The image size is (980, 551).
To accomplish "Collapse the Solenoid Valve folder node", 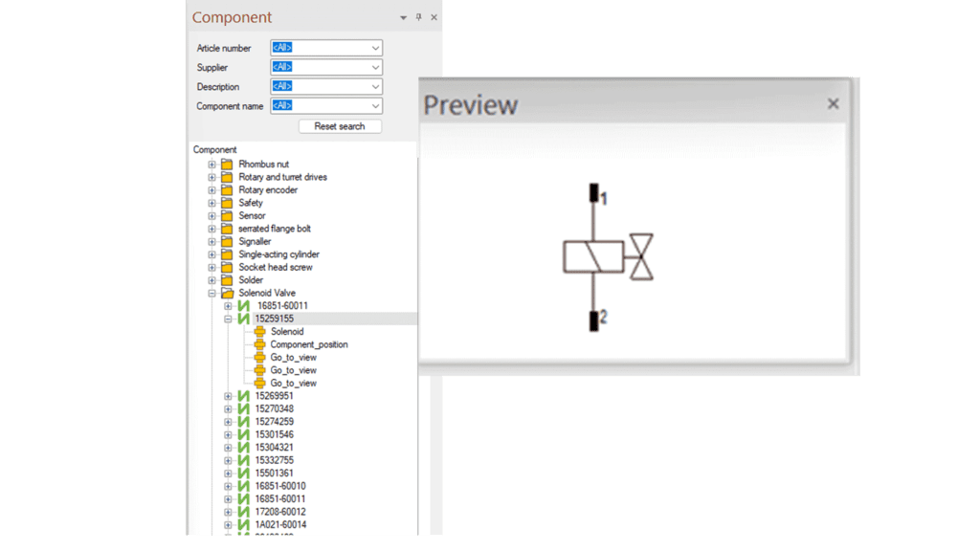I will 212,293.
